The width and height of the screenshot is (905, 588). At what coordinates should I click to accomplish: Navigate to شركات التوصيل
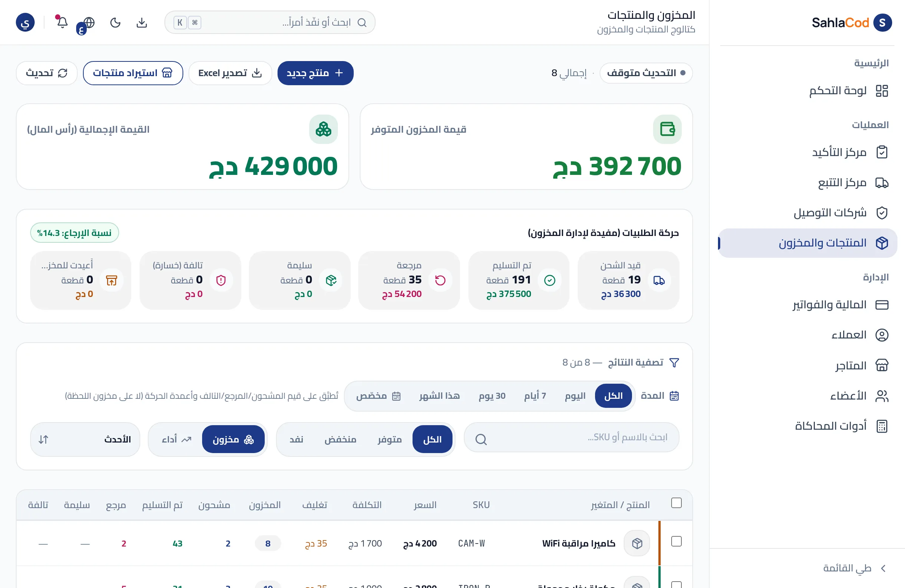[807, 213]
